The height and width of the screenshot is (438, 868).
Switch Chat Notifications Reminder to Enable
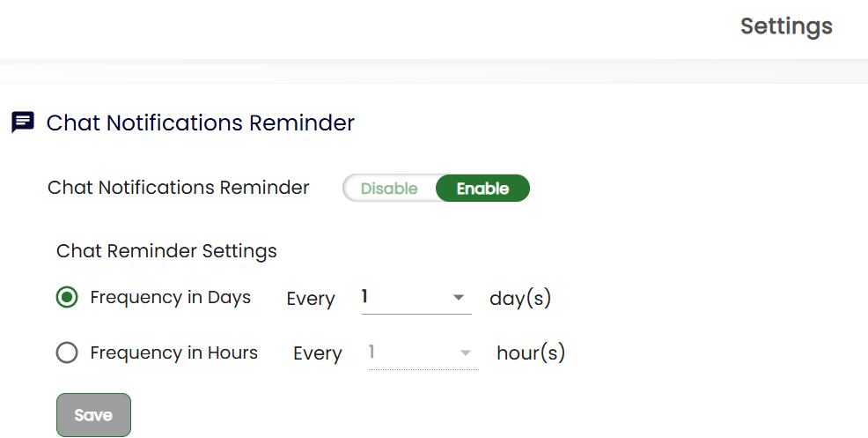click(482, 189)
